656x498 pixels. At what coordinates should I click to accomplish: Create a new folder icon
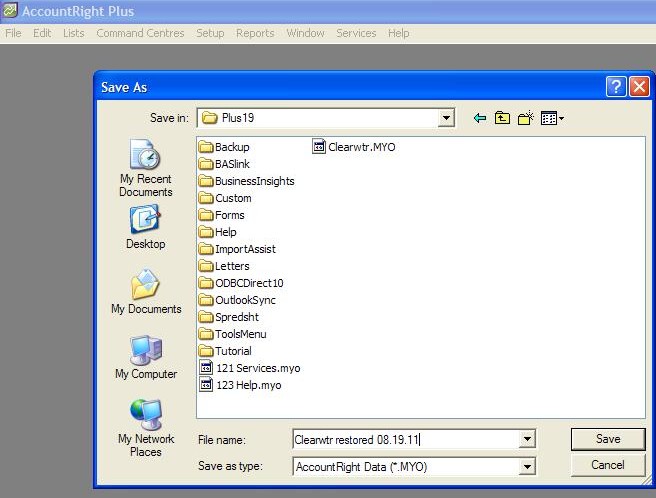(525, 118)
